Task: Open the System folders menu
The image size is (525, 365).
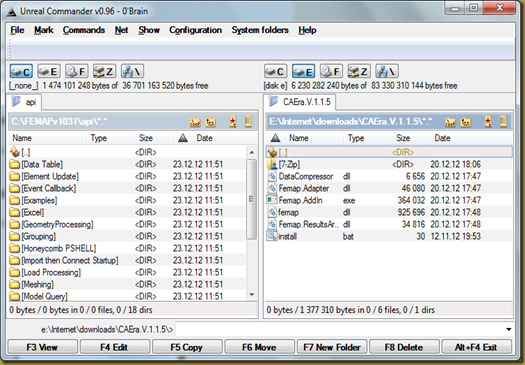Action: [260, 30]
